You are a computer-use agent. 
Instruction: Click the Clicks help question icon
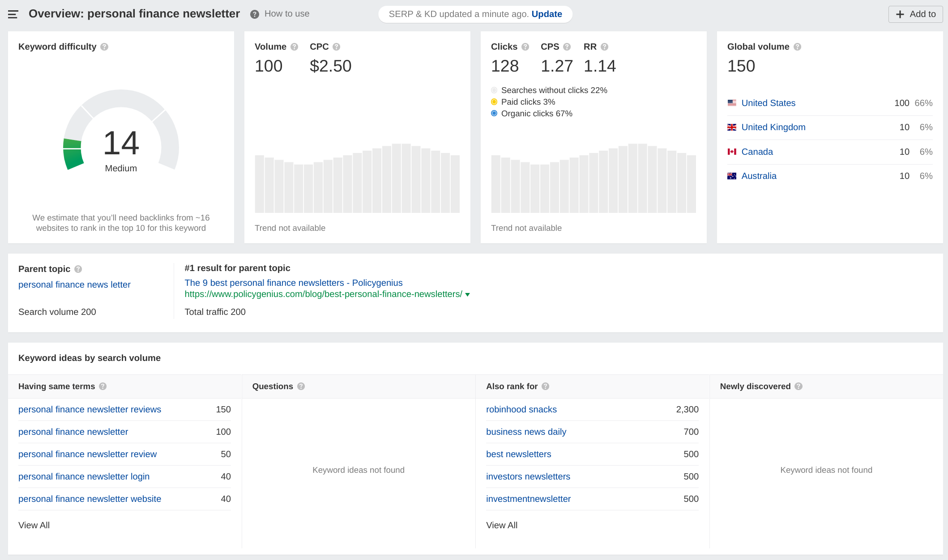click(525, 47)
